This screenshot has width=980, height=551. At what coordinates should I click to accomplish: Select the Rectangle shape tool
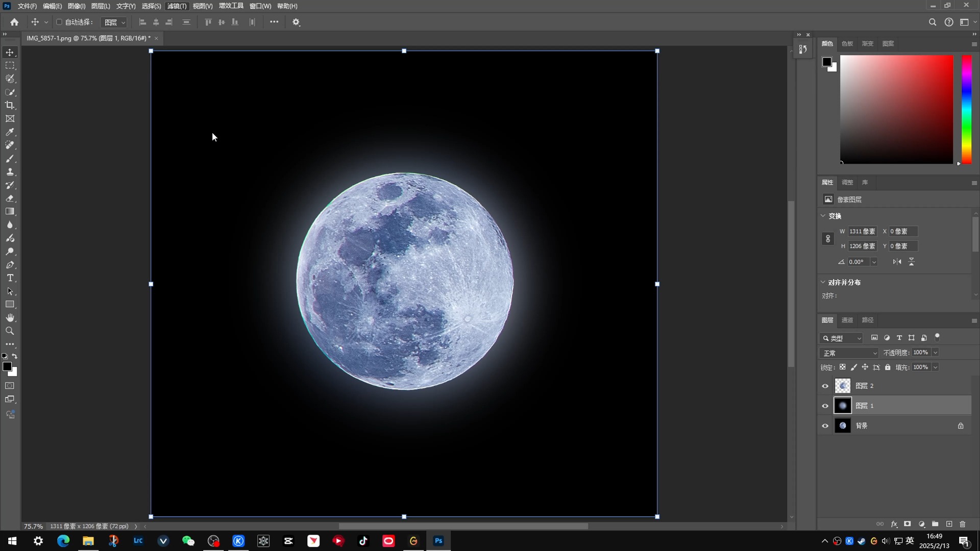point(10,305)
